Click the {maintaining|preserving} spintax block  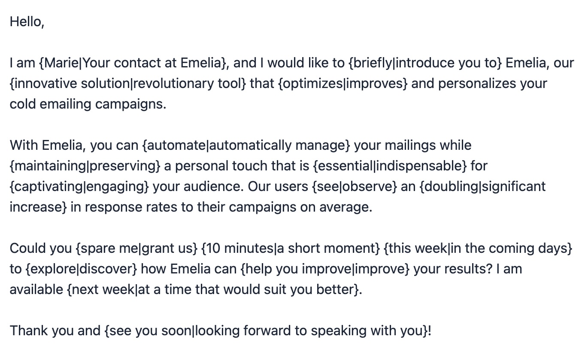(85, 166)
